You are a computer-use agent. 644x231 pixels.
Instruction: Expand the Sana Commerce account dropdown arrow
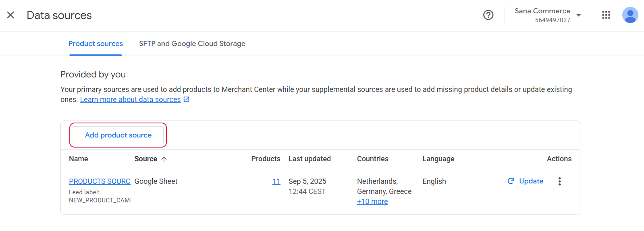[579, 15]
